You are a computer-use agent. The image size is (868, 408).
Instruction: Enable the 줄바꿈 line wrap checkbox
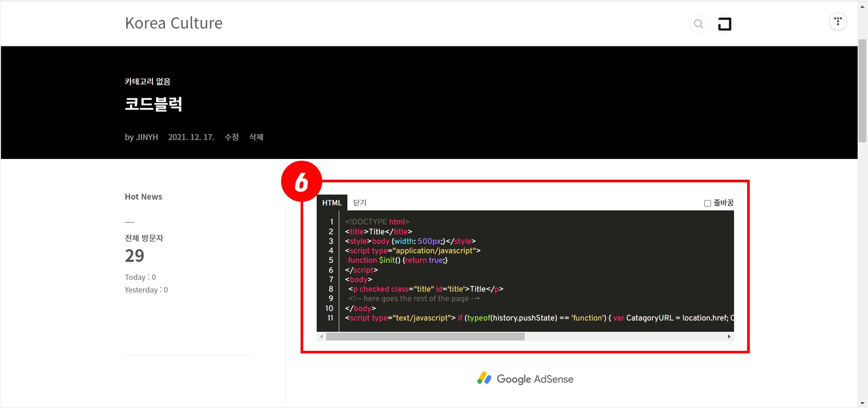(707, 203)
